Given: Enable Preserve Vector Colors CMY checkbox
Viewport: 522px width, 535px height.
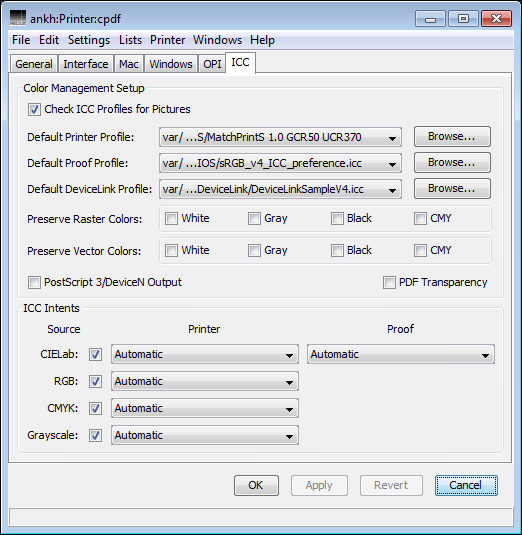Looking at the screenshot, I should click(x=420, y=250).
